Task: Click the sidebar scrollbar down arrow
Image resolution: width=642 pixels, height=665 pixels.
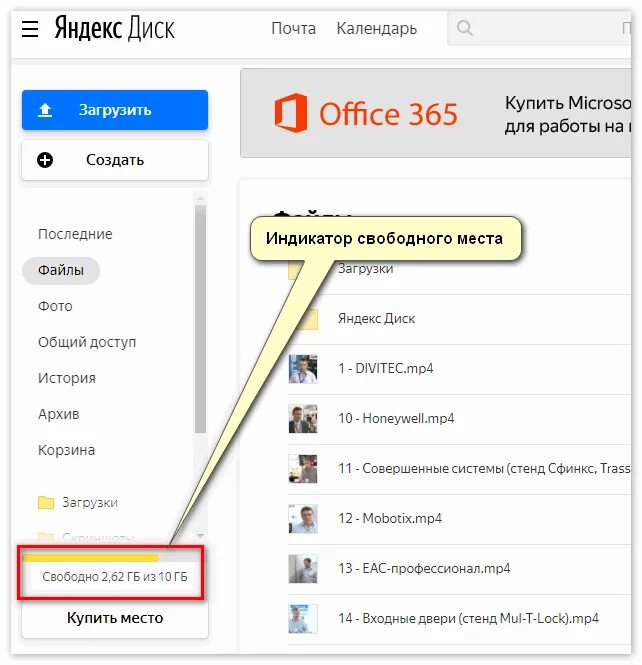Action: tap(200, 536)
